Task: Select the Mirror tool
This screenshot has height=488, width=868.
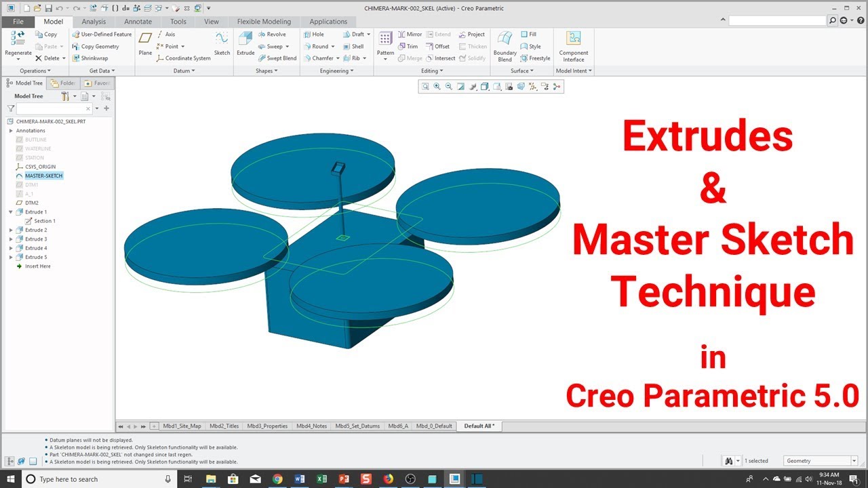Action: point(410,35)
